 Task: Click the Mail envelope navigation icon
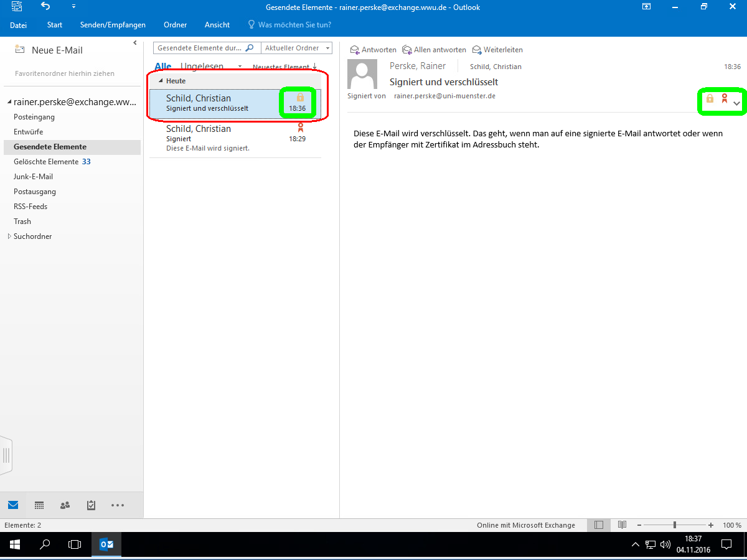[x=13, y=505]
